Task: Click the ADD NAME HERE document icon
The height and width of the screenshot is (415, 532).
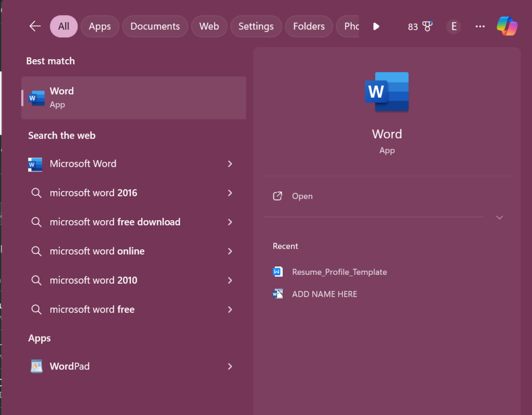Action: 277,294
